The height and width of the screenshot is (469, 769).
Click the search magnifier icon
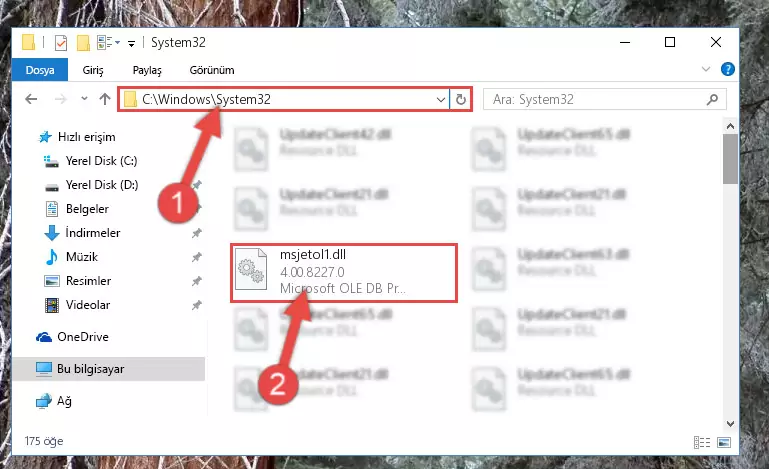point(712,100)
